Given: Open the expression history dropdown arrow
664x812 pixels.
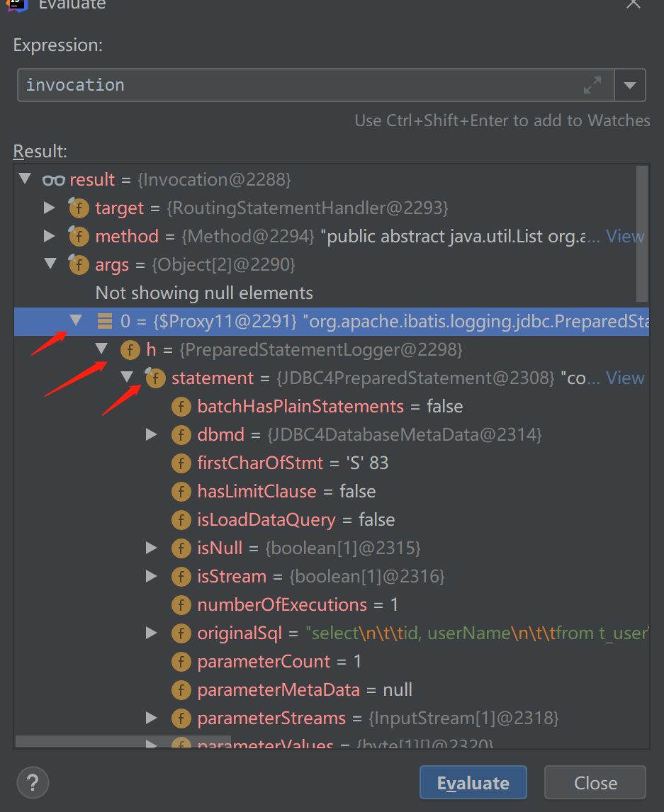Looking at the screenshot, I should (x=630, y=85).
